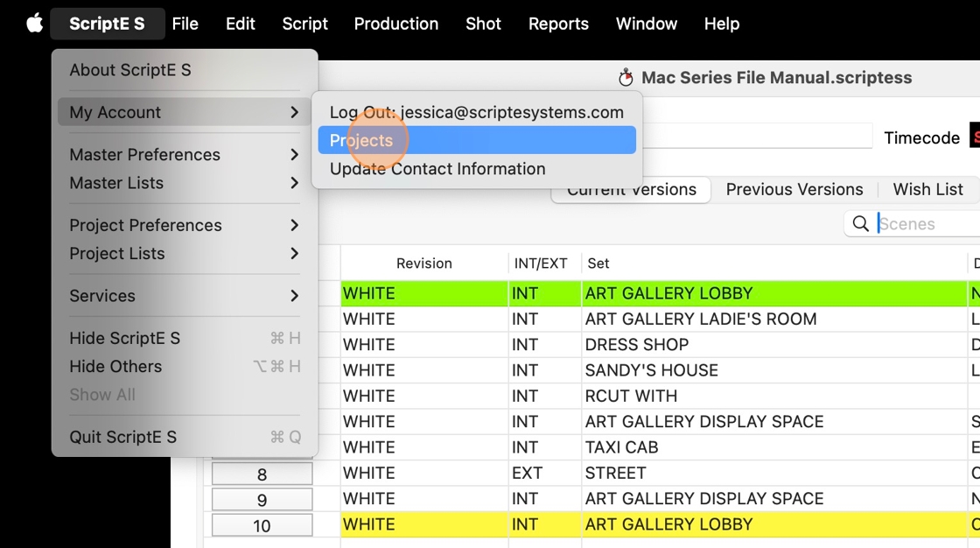Screen dimensions: 980x548
Task: Expand the Project Preferences submenu
Action: 185,225
